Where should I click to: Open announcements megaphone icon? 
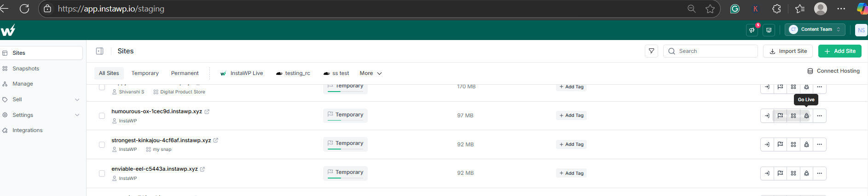pyautogui.click(x=752, y=30)
